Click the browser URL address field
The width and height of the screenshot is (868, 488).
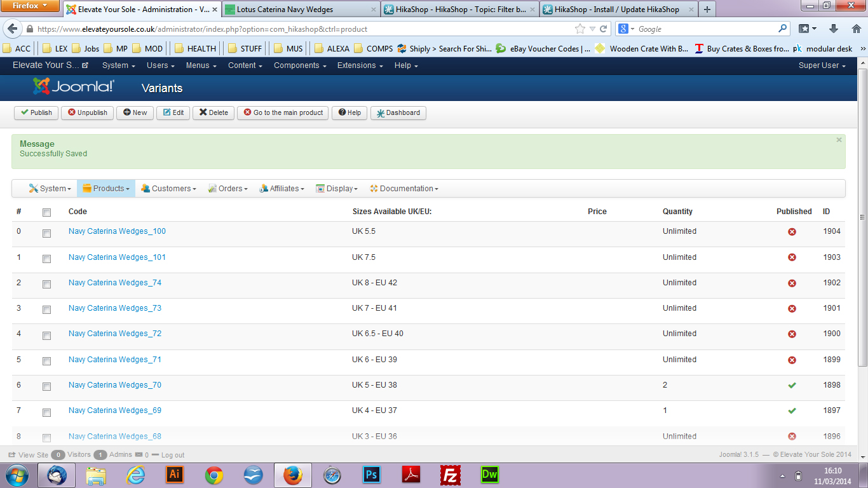[x=305, y=29]
